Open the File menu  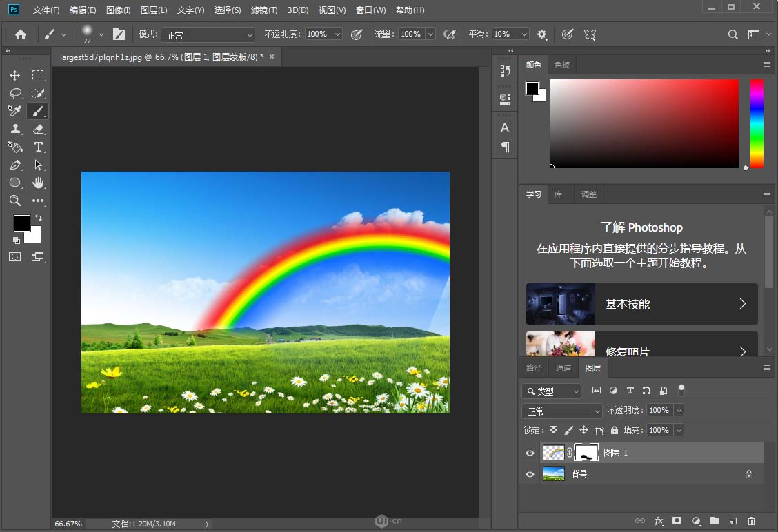coord(46,10)
